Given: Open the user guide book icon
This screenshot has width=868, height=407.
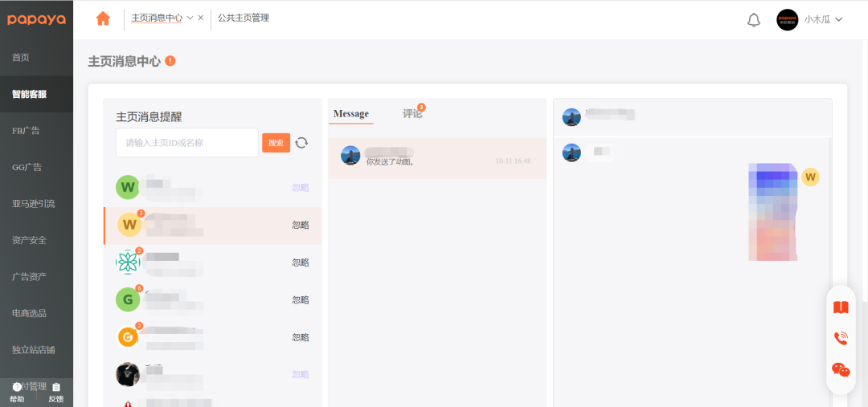Looking at the screenshot, I should [841, 307].
